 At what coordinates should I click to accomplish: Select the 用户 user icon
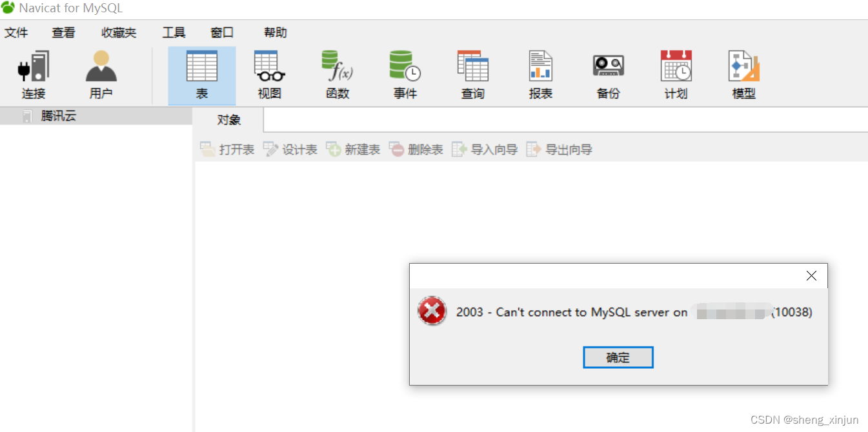[101, 75]
